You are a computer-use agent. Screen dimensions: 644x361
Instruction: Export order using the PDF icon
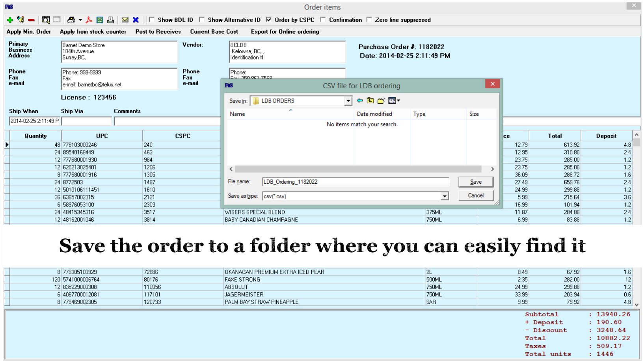[x=89, y=20]
